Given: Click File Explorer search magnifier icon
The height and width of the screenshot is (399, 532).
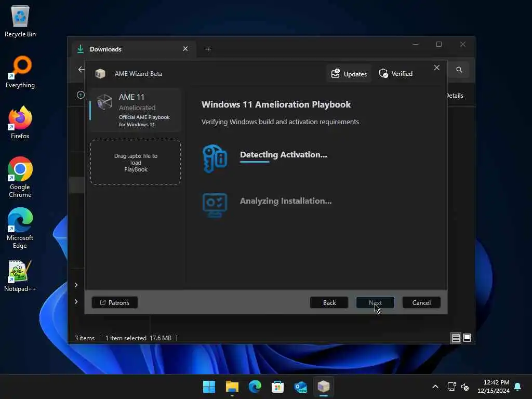Looking at the screenshot, I should click(x=459, y=70).
